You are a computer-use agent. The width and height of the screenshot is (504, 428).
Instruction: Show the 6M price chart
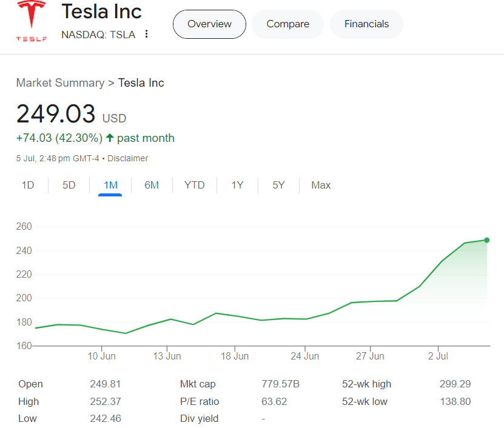pos(152,186)
